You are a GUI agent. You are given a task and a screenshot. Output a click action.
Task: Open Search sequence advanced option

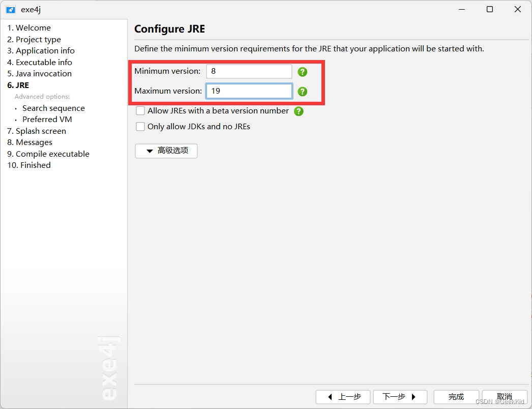tap(53, 108)
